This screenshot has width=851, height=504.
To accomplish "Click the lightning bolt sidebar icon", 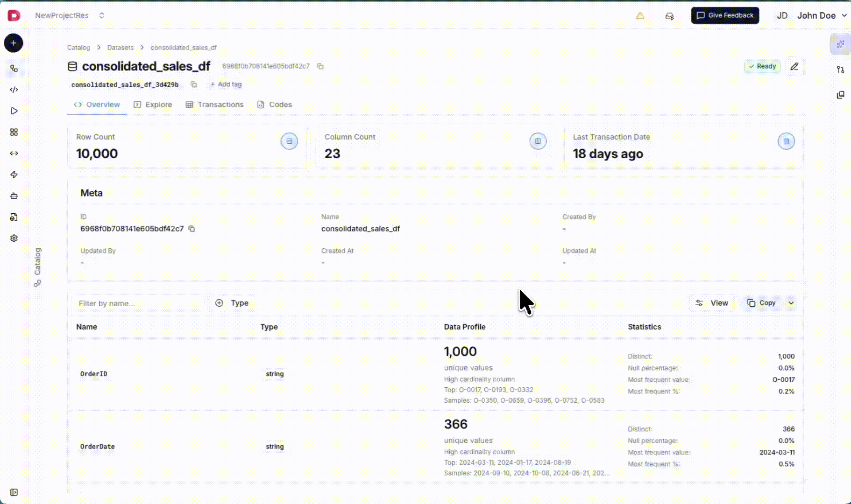I will coord(14,175).
